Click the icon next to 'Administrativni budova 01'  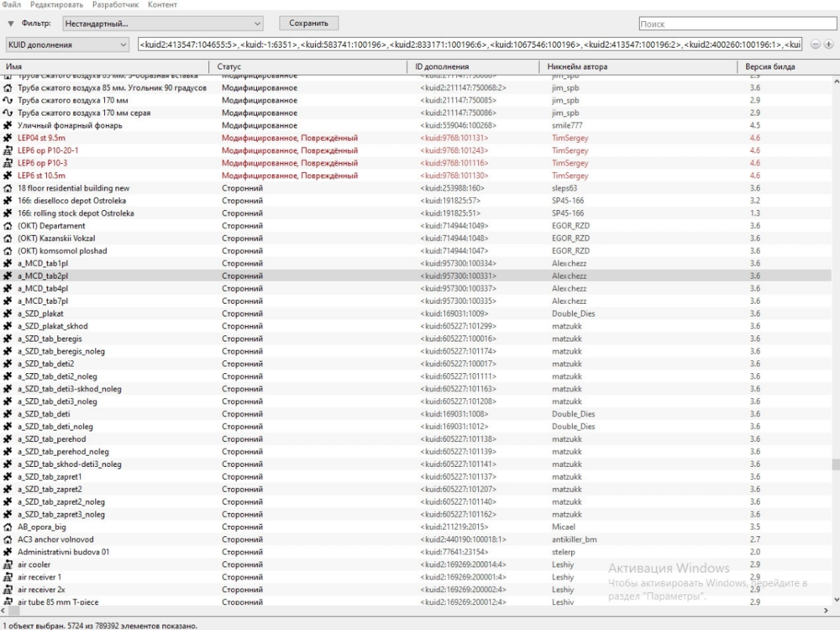pyautogui.click(x=8, y=552)
